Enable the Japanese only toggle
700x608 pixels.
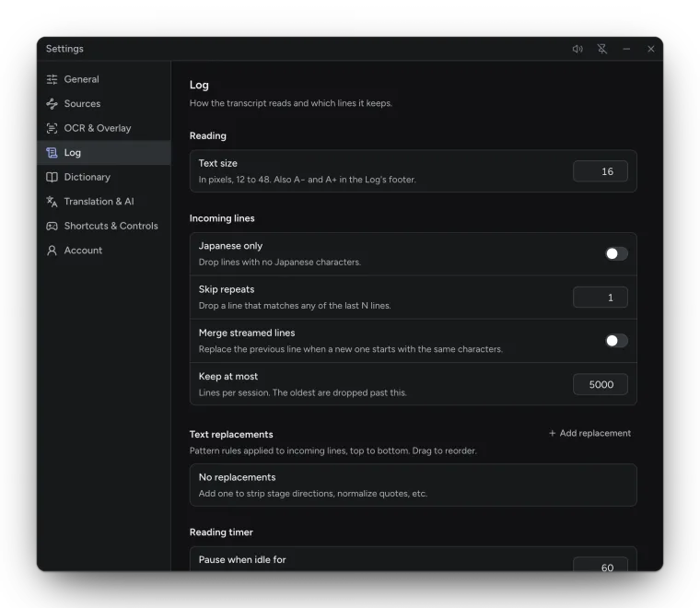click(616, 253)
